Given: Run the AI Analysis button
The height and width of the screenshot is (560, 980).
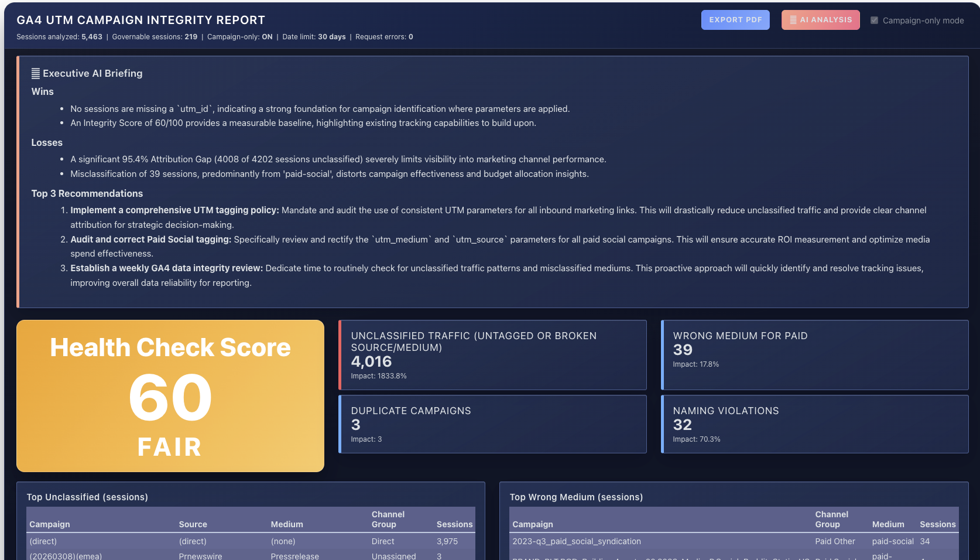Looking at the screenshot, I should [820, 20].
